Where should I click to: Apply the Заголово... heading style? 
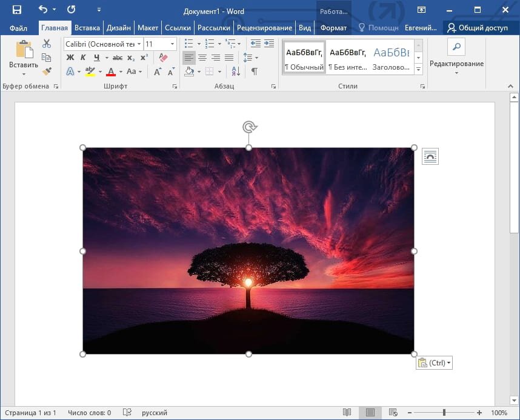click(392, 58)
